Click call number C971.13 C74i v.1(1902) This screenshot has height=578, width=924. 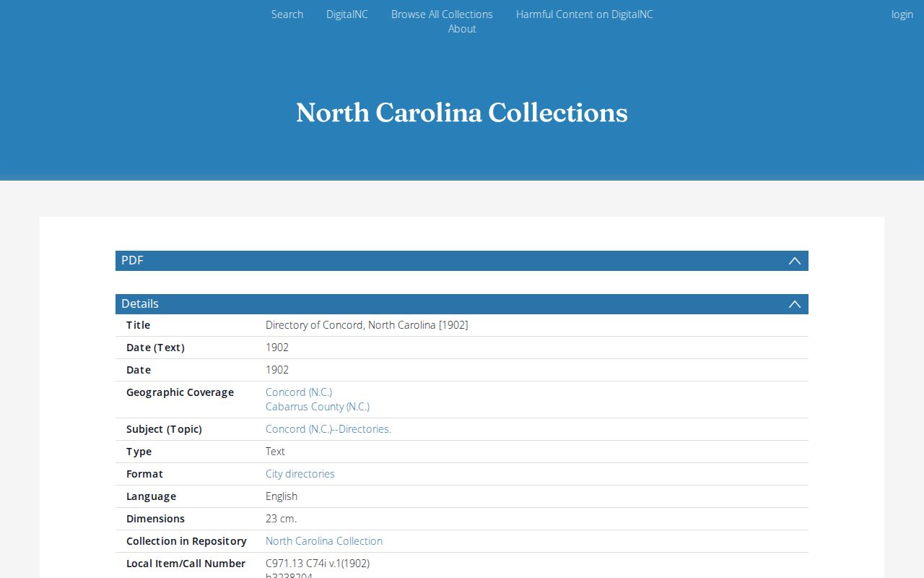point(318,564)
